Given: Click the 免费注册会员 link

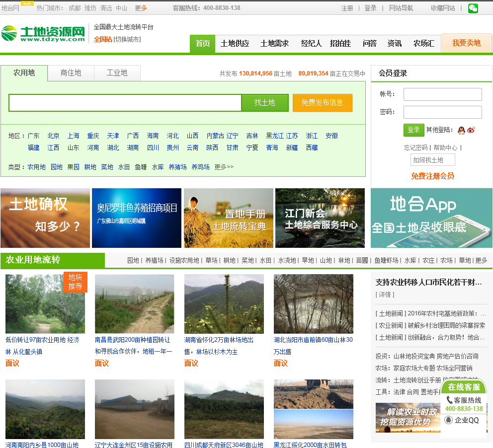Looking at the screenshot, I should 432,176.
